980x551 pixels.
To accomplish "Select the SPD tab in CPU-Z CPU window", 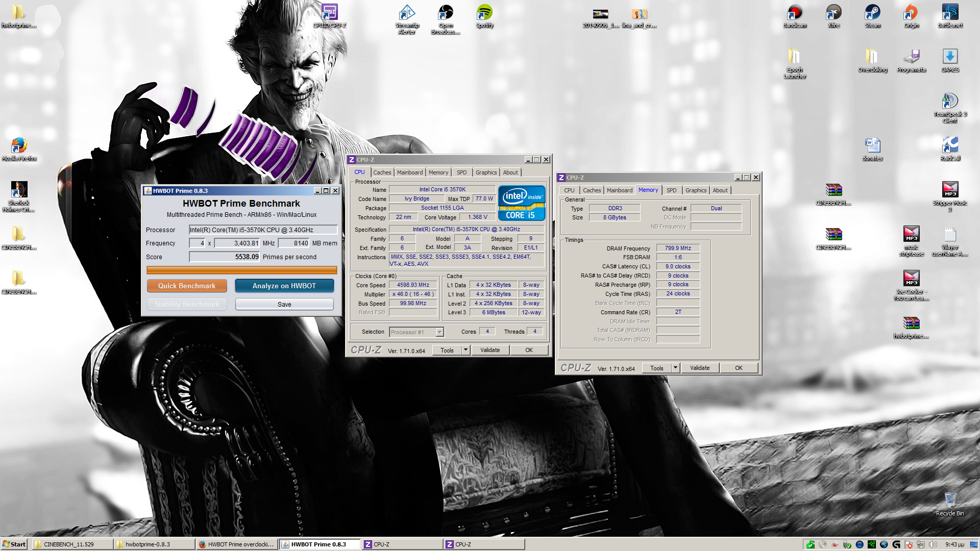I will coord(461,172).
